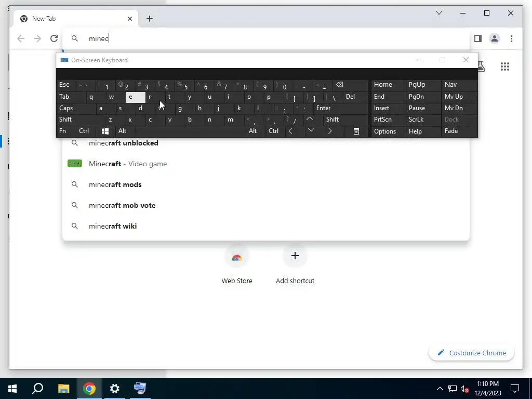The image size is (532, 399).
Task: Open File Explorer from taskbar
Action: click(63, 389)
